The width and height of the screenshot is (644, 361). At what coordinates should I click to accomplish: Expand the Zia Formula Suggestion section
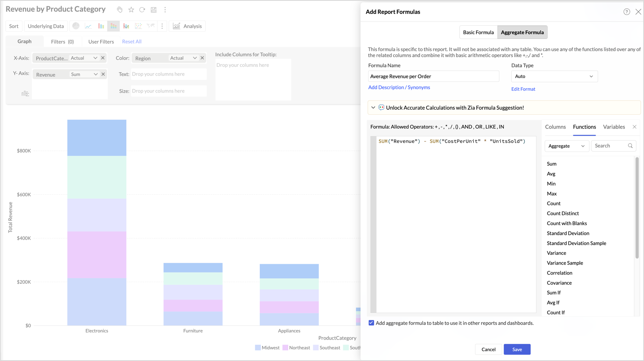pos(373,108)
